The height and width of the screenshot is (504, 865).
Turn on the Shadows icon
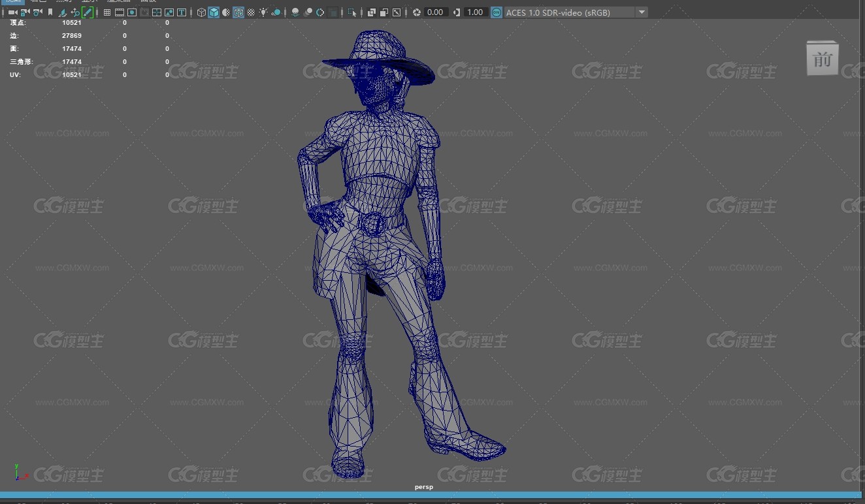click(276, 12)
